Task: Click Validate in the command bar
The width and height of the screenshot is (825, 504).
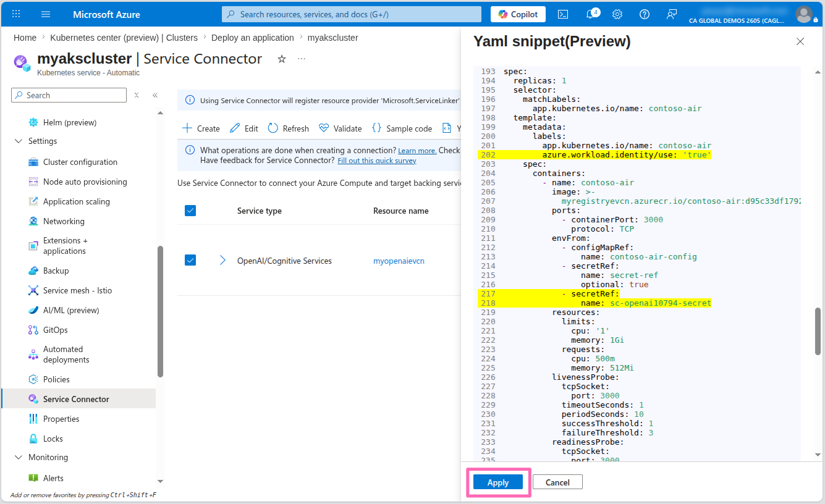Action: click(341, 128)
